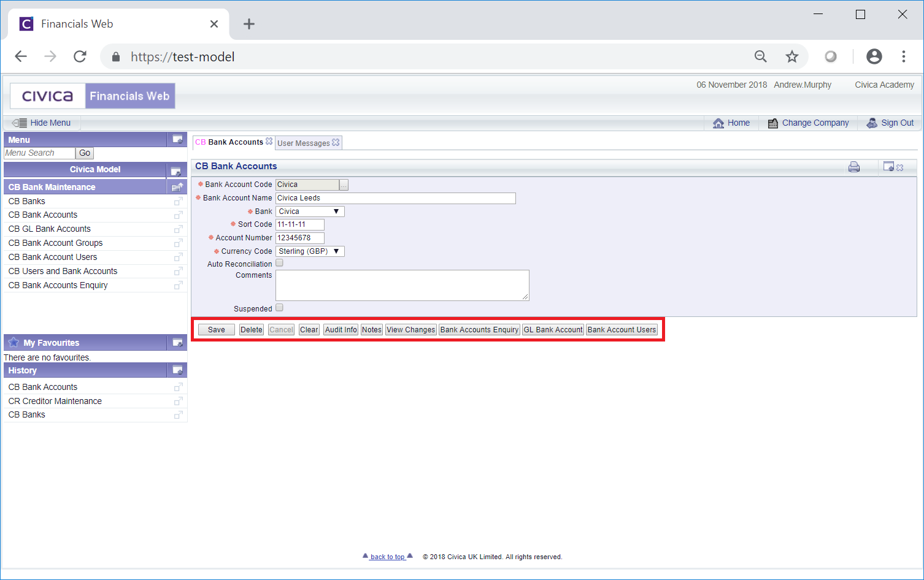The width and height of the screenshot is (924, 580).
Task: Click the Save button
Action: [x=216, y=330]
